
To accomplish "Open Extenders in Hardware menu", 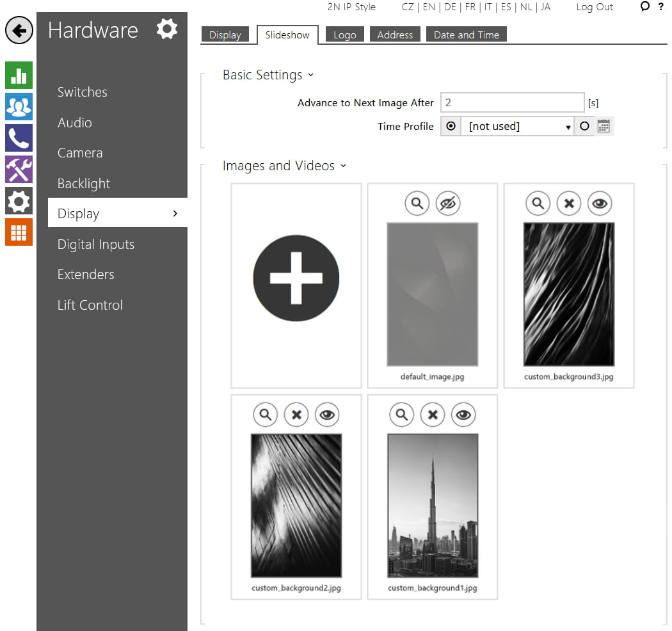I will [86, 275].
